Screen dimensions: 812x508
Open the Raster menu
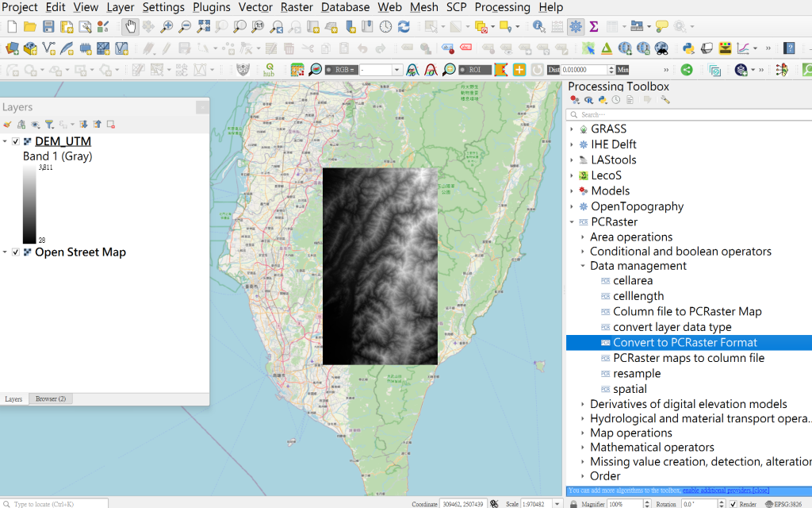click(297, 7)
